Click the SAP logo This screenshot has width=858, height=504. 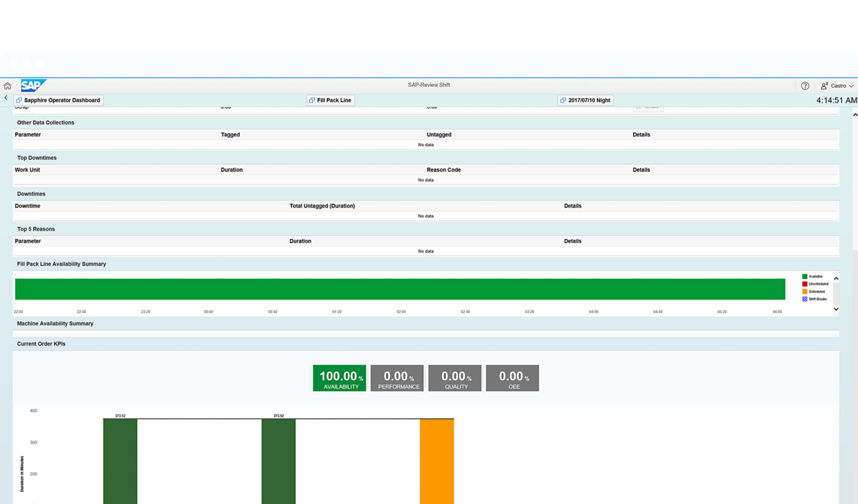coord(33,85)
